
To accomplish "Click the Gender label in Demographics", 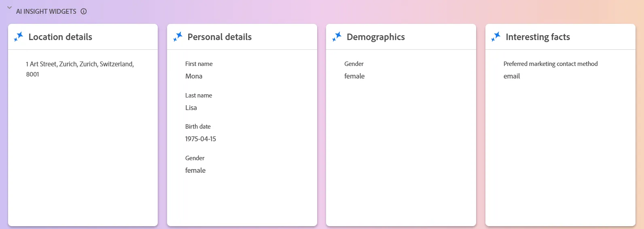I will click(354, 64).
